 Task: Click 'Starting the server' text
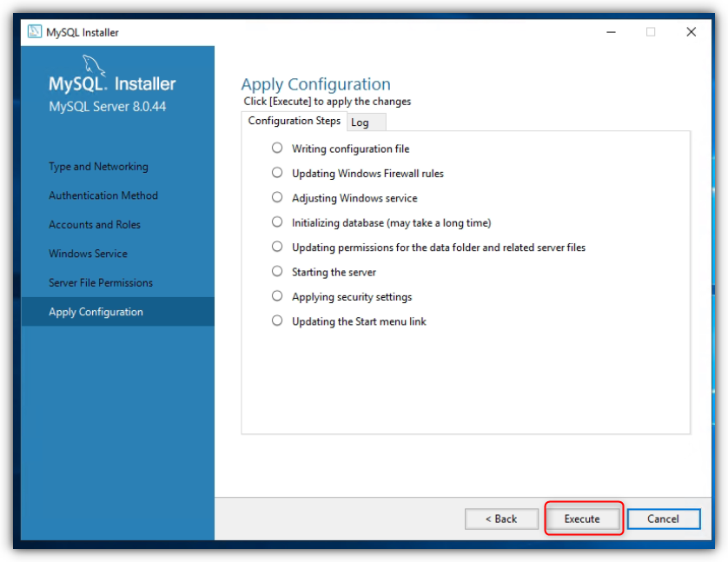pyautogui.click(x=334, y=272)
